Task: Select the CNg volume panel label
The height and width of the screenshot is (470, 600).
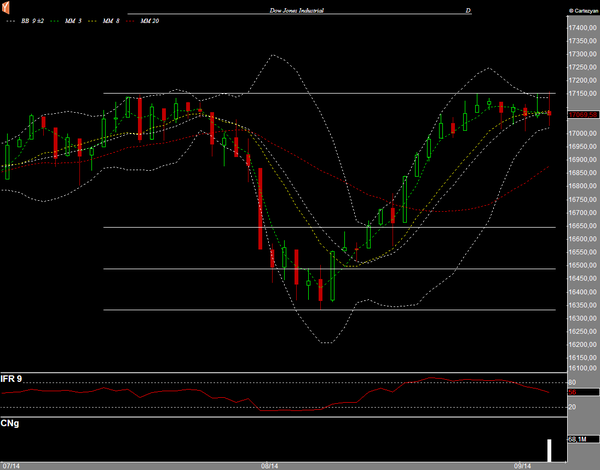Action: click(11, 424)
